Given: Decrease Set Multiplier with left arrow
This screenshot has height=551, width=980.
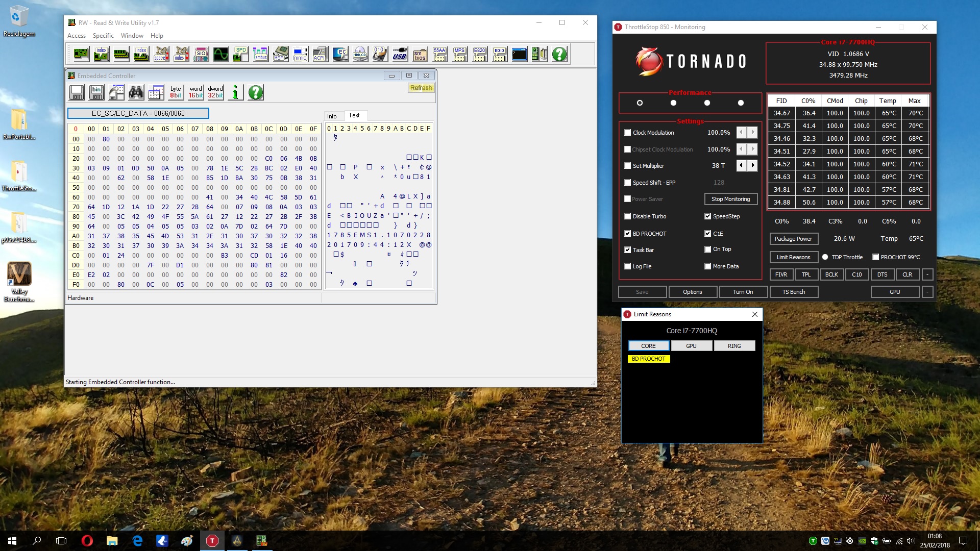Looking at the screenshot, I should click(742, 165).
